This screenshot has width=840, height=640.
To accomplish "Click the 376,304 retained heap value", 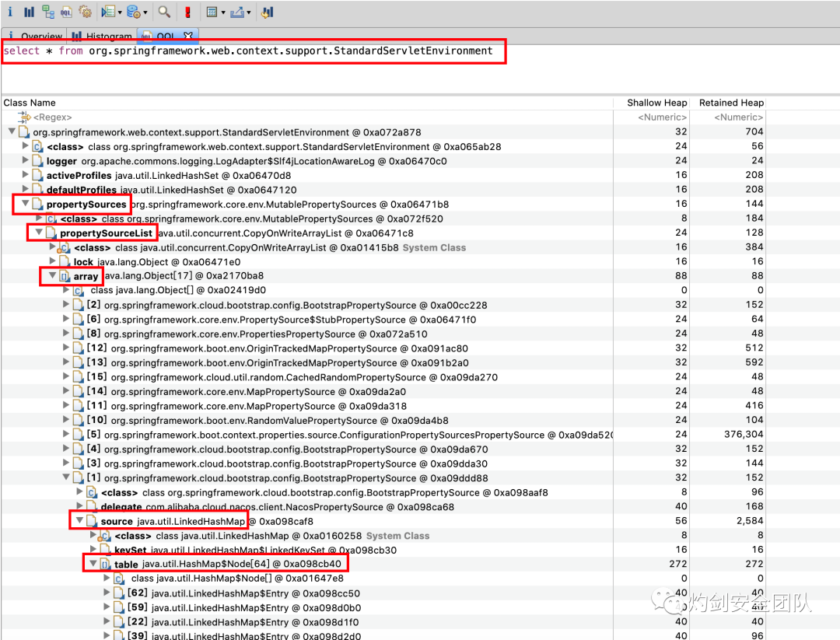I will (x=744, y=435).
